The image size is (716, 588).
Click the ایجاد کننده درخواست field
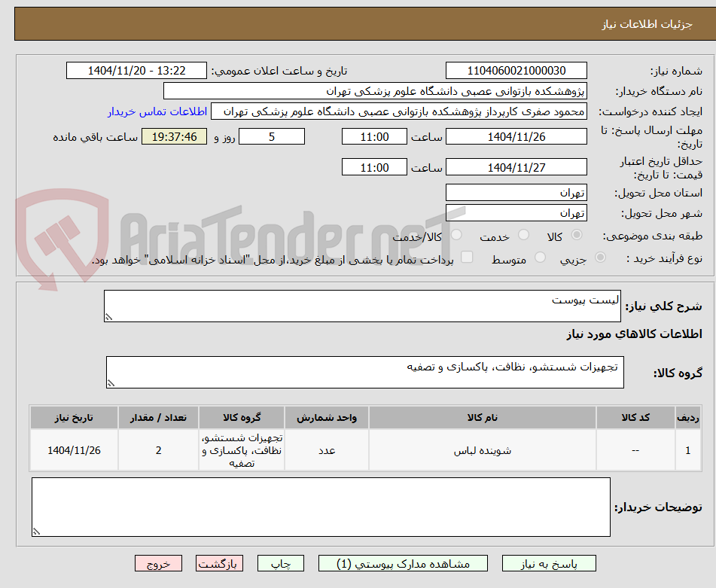click(398, 111)
